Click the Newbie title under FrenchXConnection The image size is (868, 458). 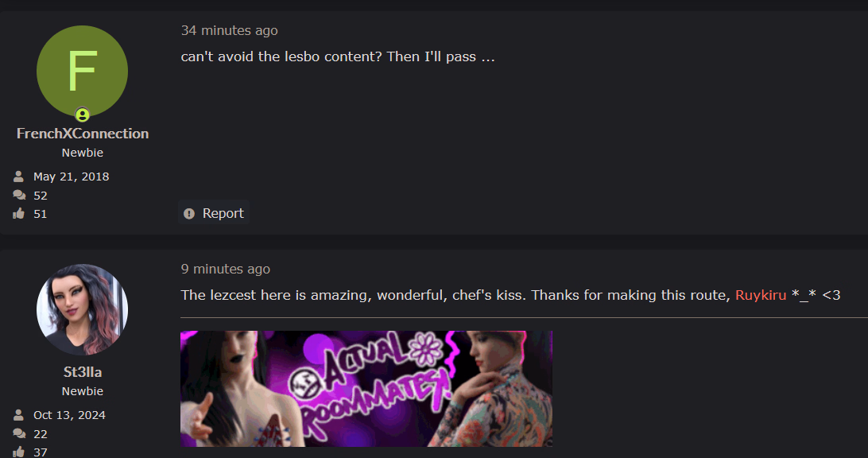click(x=83, y=153)
